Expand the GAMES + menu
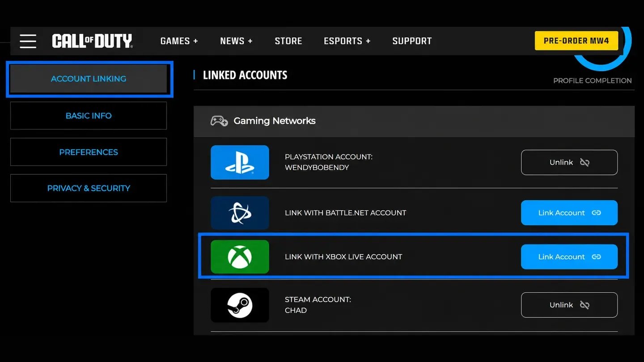The width and height of the screenshot is (644, 362). click(179, 41)
